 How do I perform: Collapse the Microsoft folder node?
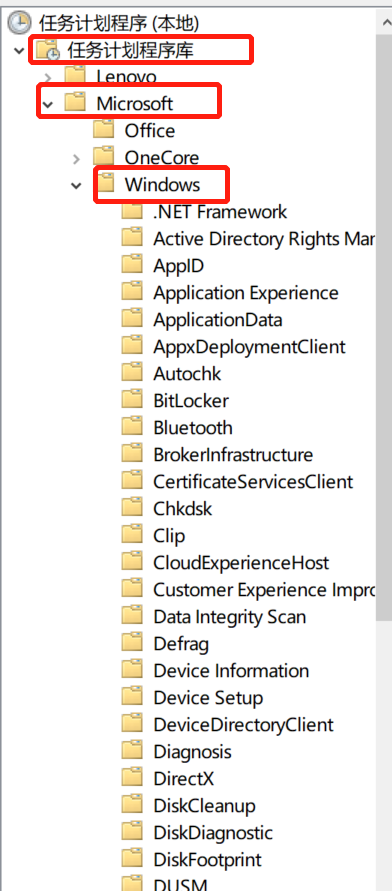click(x=48, y=104)
